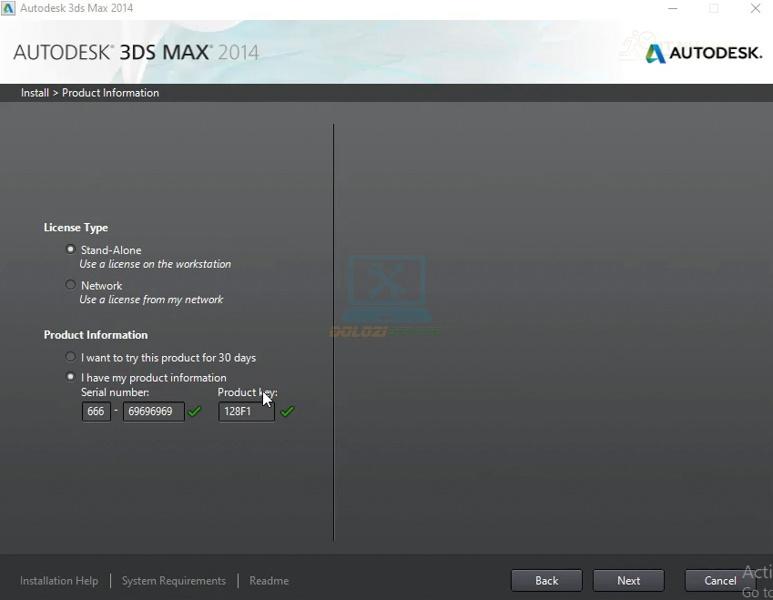773x600 pixels.
Task: Click the green checkmark beside product key
Action: point(287,411)
